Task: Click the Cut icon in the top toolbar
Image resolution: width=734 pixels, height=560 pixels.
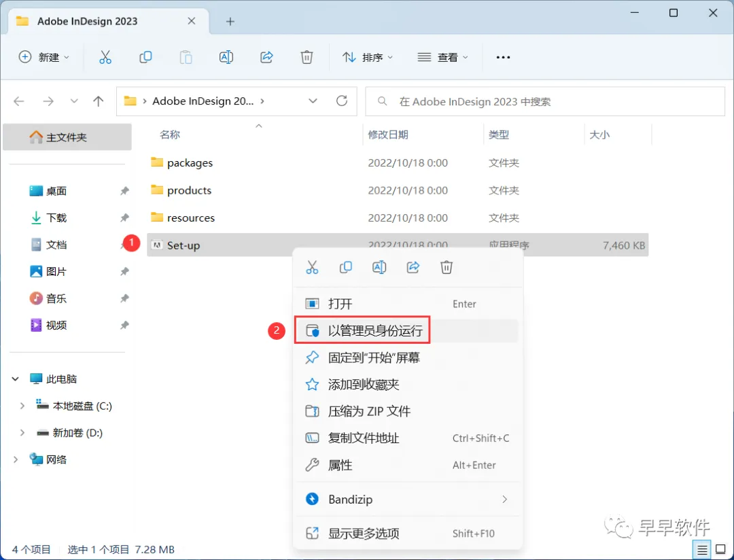Action: (x=105, y=57)
